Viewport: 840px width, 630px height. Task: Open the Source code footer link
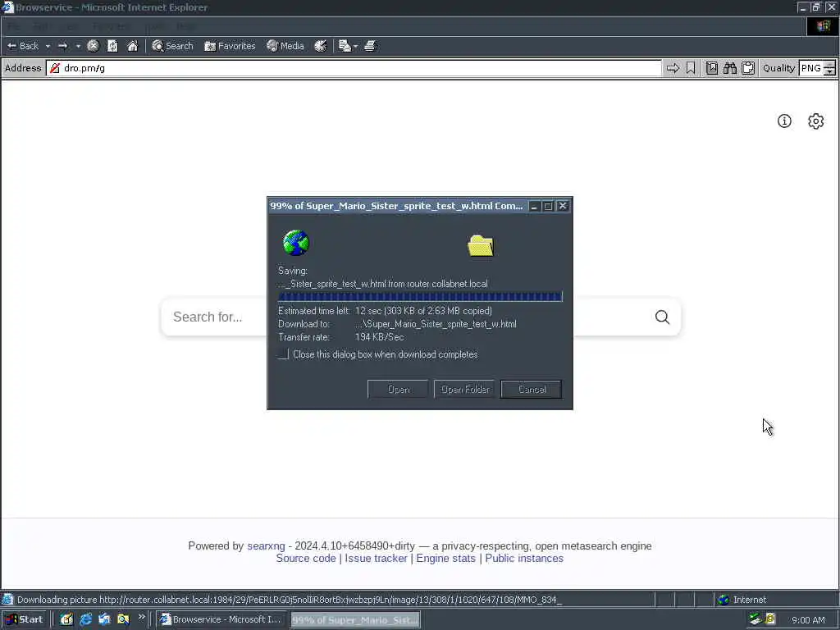305,558
